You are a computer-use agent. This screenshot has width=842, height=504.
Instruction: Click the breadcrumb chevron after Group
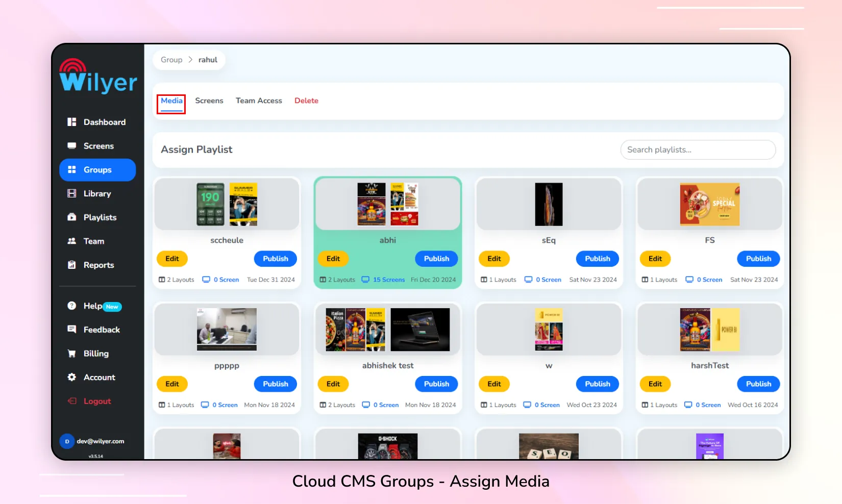tap(190, 60)
